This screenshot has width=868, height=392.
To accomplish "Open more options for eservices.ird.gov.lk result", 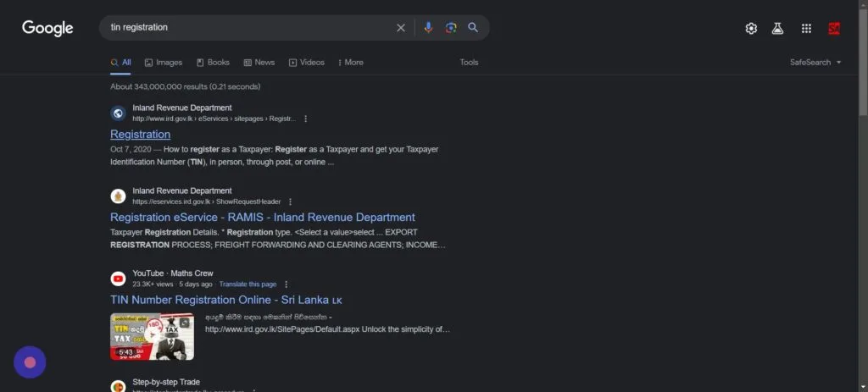I will click(x=290, y=202).
